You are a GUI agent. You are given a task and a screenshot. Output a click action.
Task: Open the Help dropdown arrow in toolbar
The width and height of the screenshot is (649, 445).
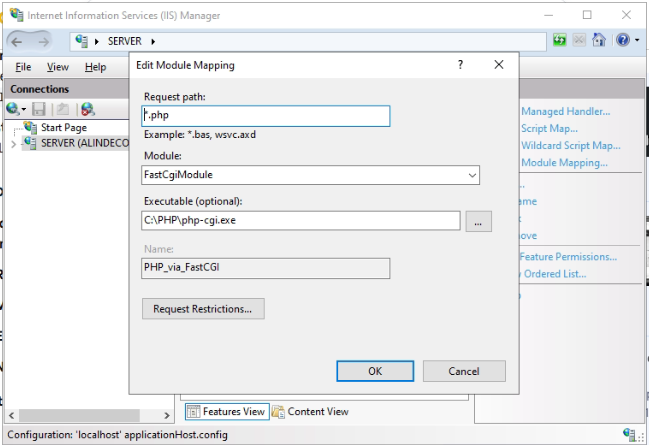[637, 40]
